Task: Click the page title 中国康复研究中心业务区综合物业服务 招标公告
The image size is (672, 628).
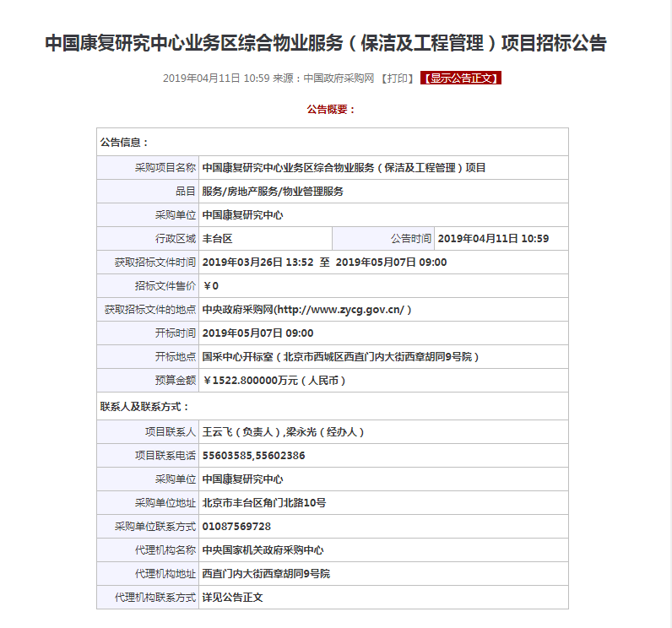Action: click(326, 43)
